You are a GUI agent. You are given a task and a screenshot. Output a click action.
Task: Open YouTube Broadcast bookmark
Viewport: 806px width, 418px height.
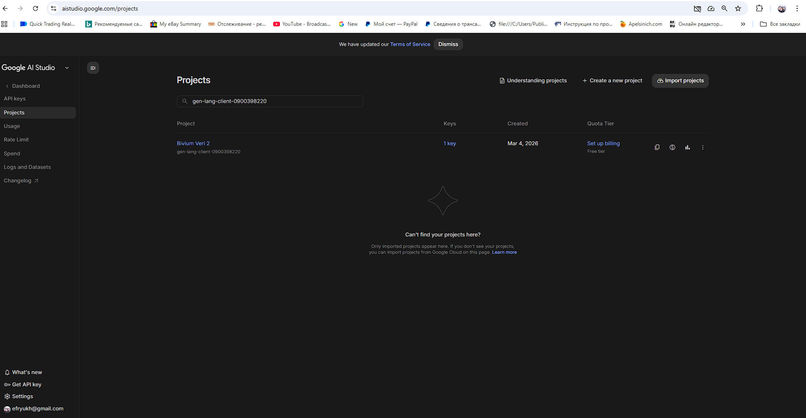(x=302, y=24)
